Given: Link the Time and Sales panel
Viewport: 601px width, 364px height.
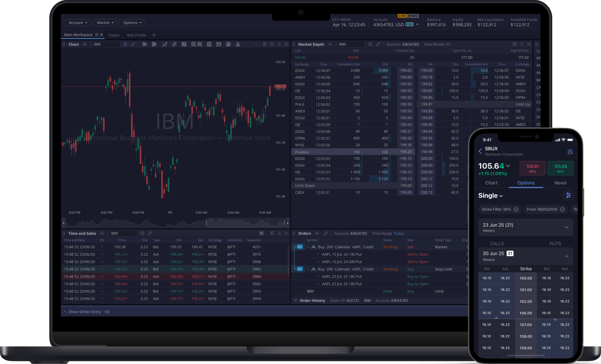Looking at the screenshot, I should (150, 233).
